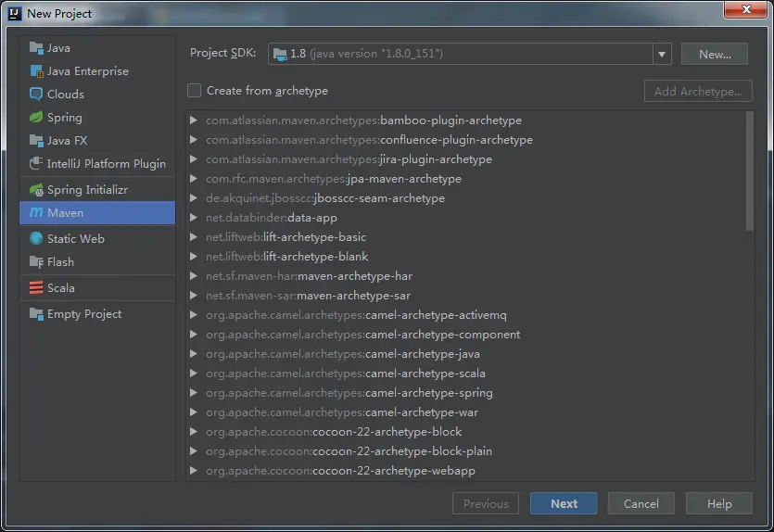Expand lift-archetype-basic node
Screen dimensions: 774x532
pyautogui.click(x=194, y=237)
